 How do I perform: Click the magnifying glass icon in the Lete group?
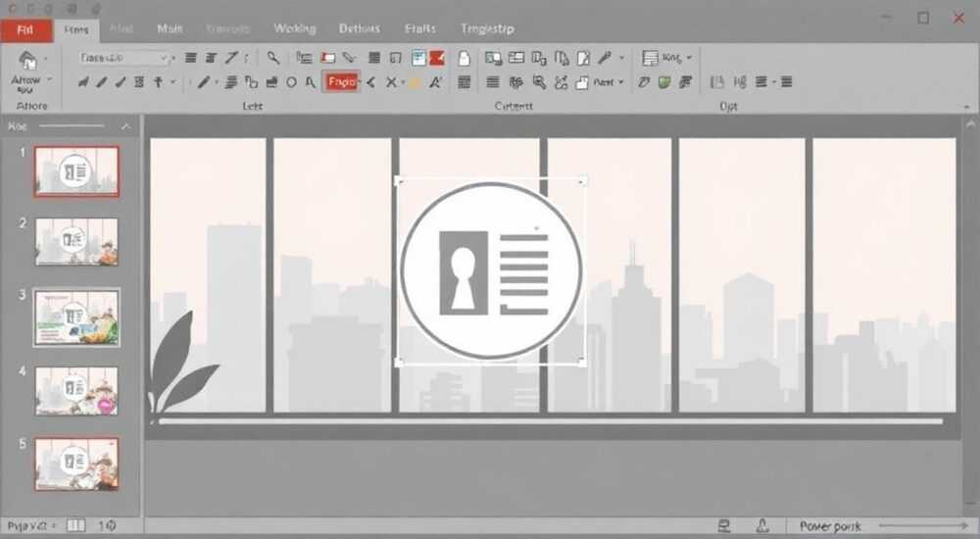(x=273, y=58)
